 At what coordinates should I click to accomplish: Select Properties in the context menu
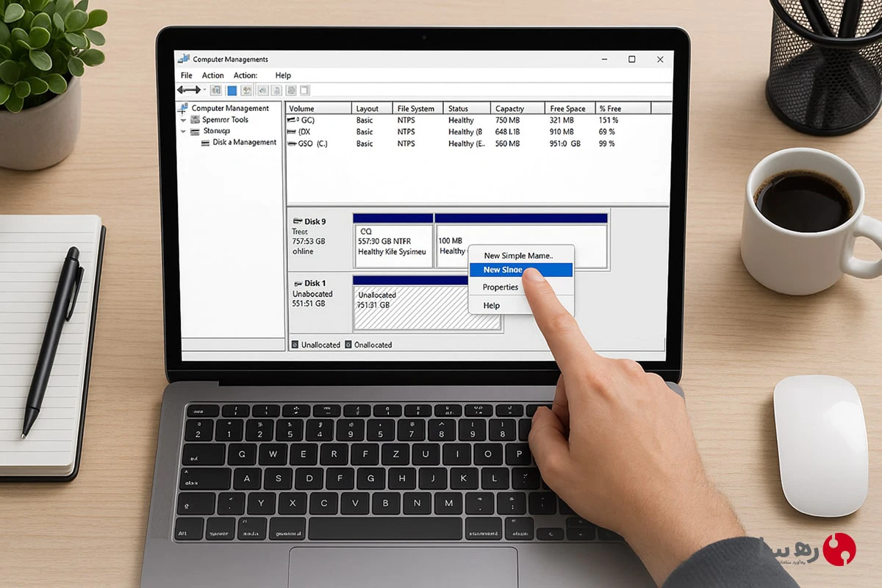tap(501, 287)
